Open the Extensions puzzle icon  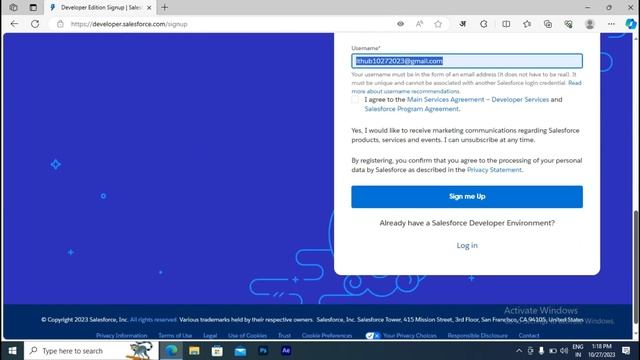pyautogui.click(x=484, y=24)
